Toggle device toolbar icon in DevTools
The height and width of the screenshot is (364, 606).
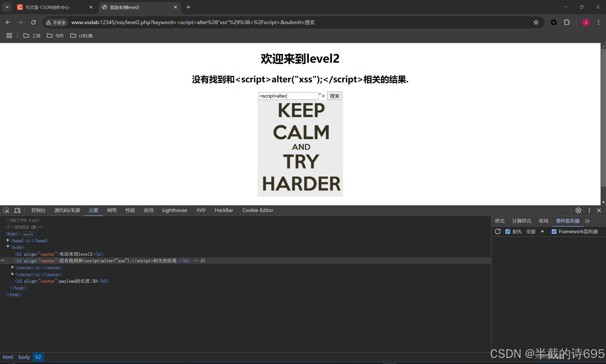pyautogui.click(x=17, y=210)
